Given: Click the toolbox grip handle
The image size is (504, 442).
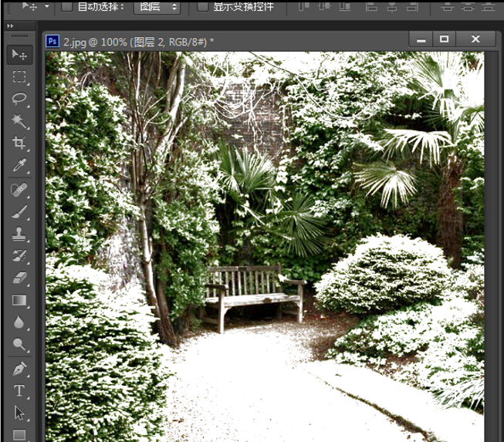Looking at the screenshot, I should coord(19,35).
